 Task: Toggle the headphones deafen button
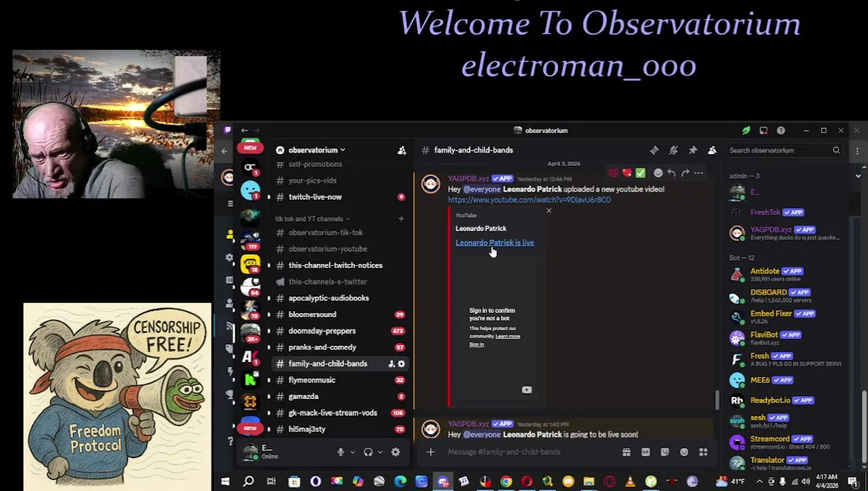(368, 452)
